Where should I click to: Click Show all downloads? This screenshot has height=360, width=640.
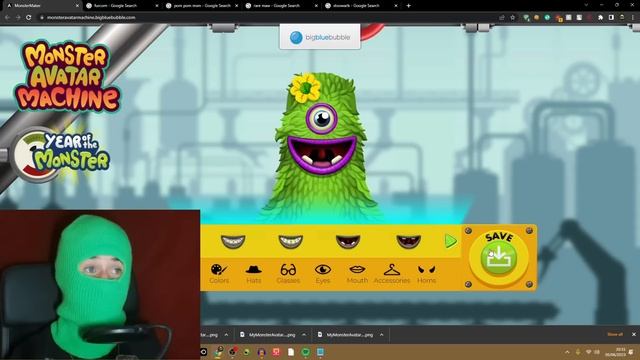pos(615,334)
